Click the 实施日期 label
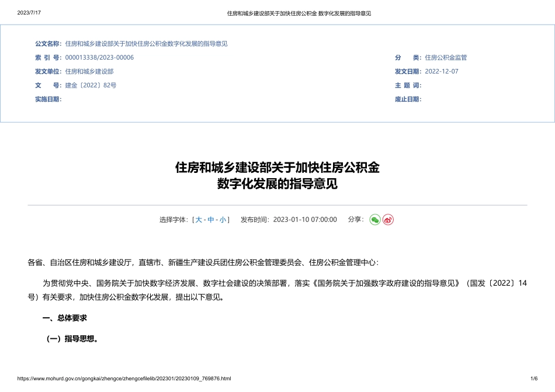Viewport: 555px width, 392px height. [x=48, y=99]
